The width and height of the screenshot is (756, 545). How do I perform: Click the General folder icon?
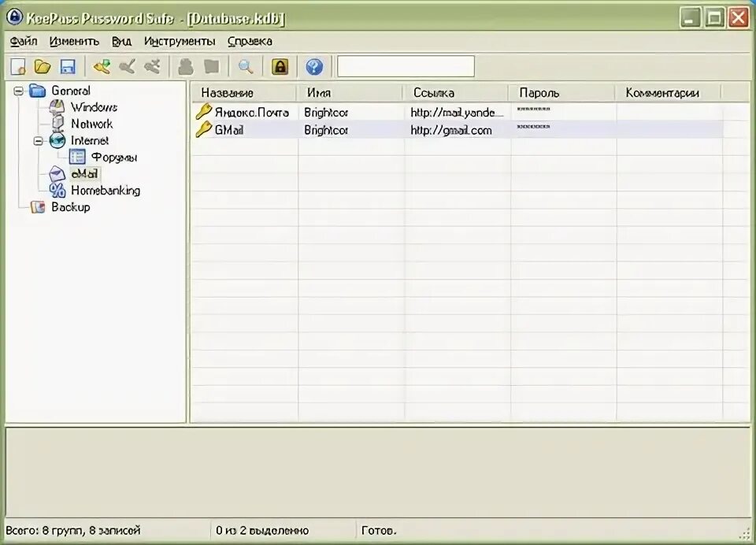point(38,91)
